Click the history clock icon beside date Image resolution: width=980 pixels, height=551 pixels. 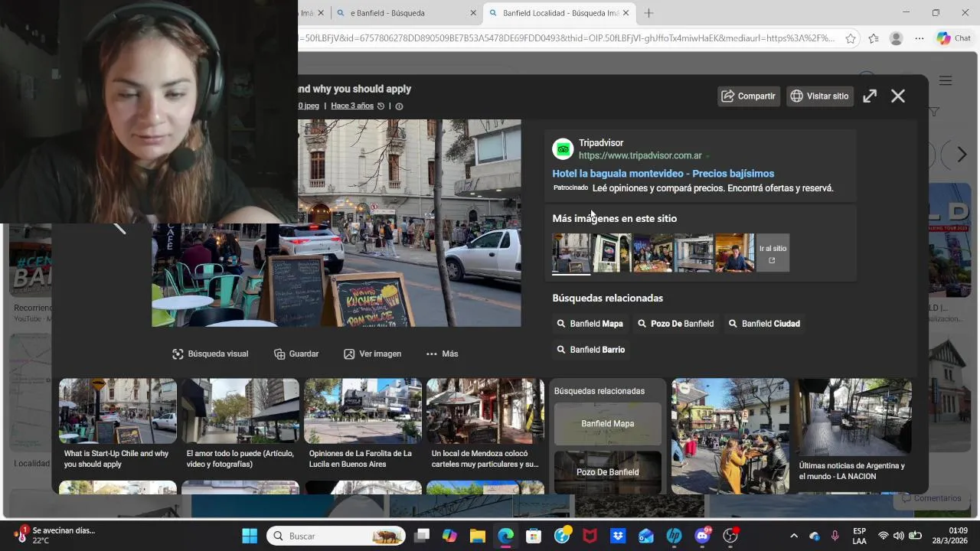[x=381, y=106]
